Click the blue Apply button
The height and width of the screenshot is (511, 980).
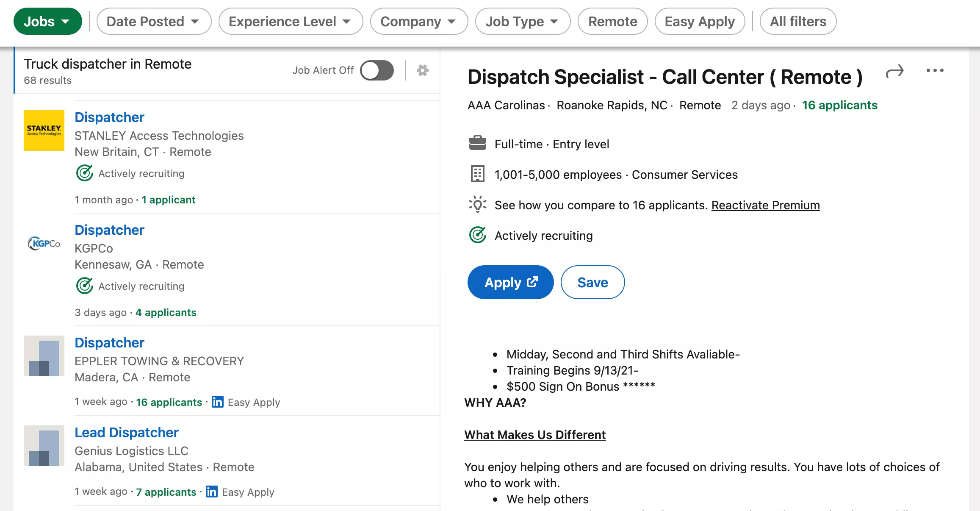(x=510, y=282)
